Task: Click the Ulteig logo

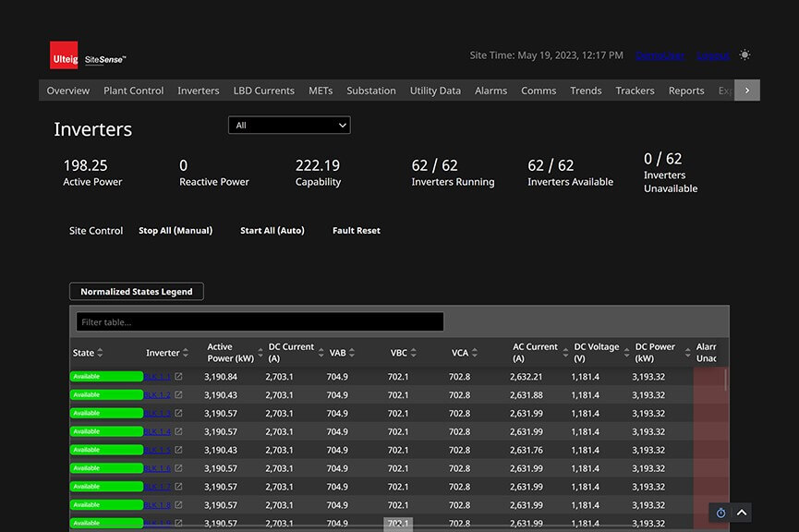Action: [65, 56]
